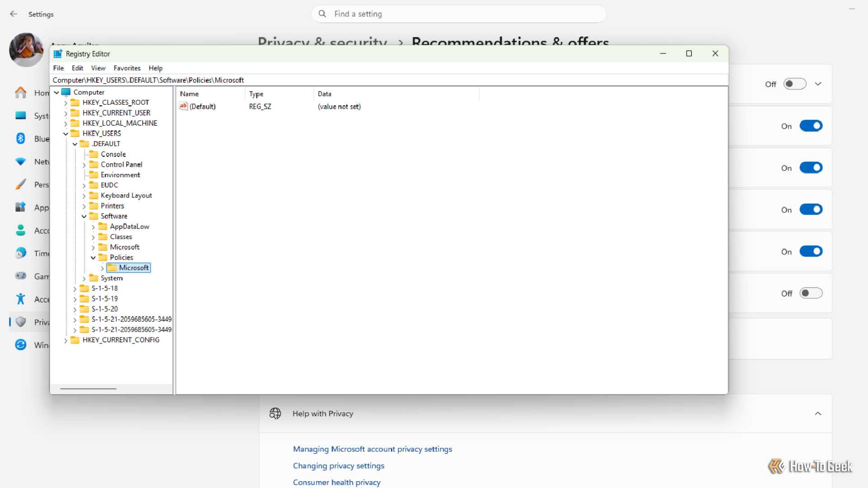
Task: Click the registry tree horizontal scrollbar
Action: point(88,389)
